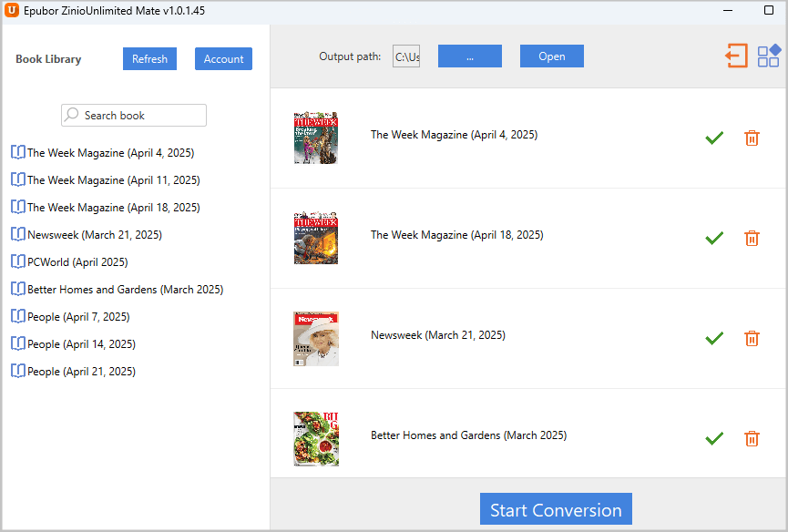Click Open to view output folder
The height and width of the screenshot is (532, 788).
[x=551, y=56]
